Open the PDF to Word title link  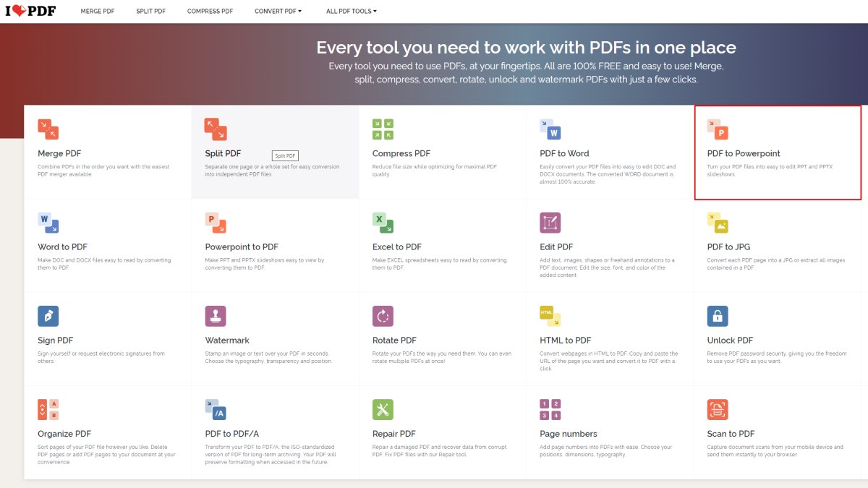click(x=564, y=153)
